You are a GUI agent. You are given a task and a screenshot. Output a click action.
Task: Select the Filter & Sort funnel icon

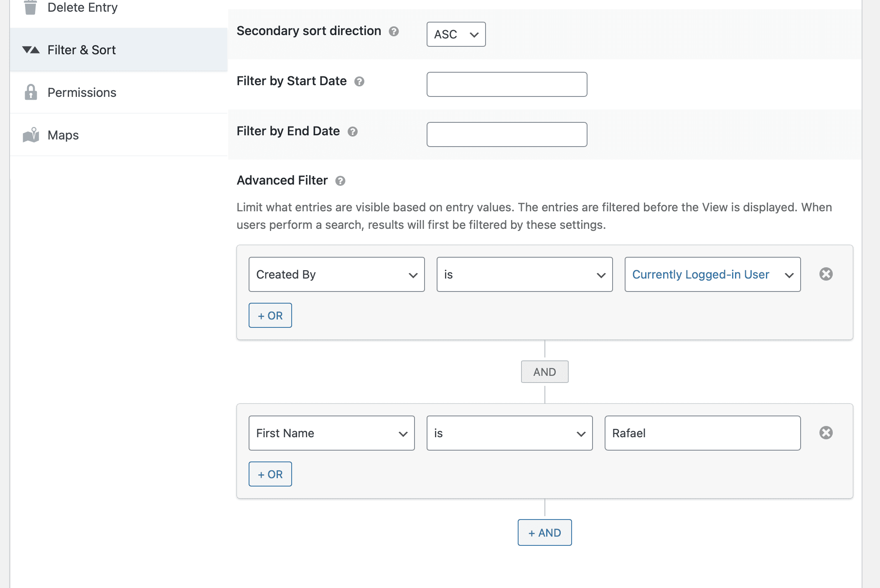(x=30, y=50)
